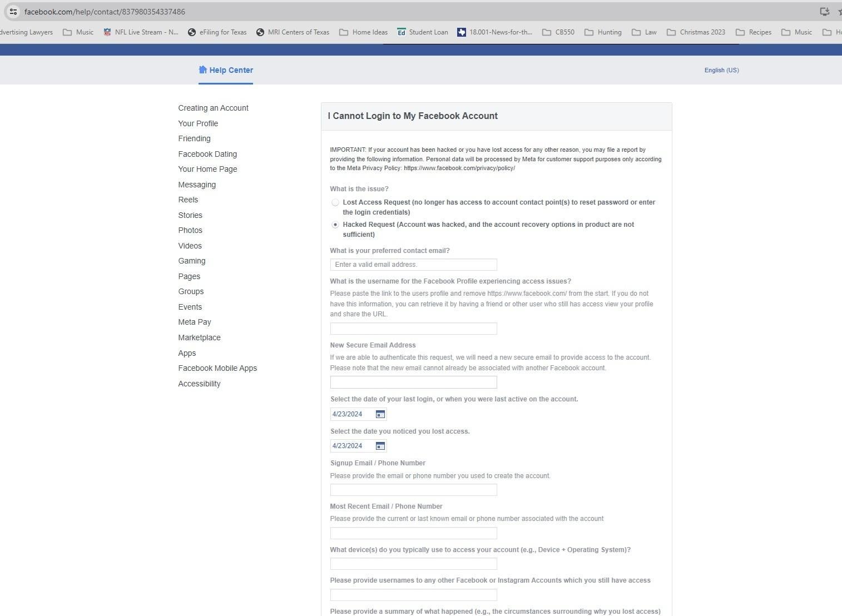842x616 pixels.
Task: Click the other accounts usernames field
Action: [x=413, y=595]
